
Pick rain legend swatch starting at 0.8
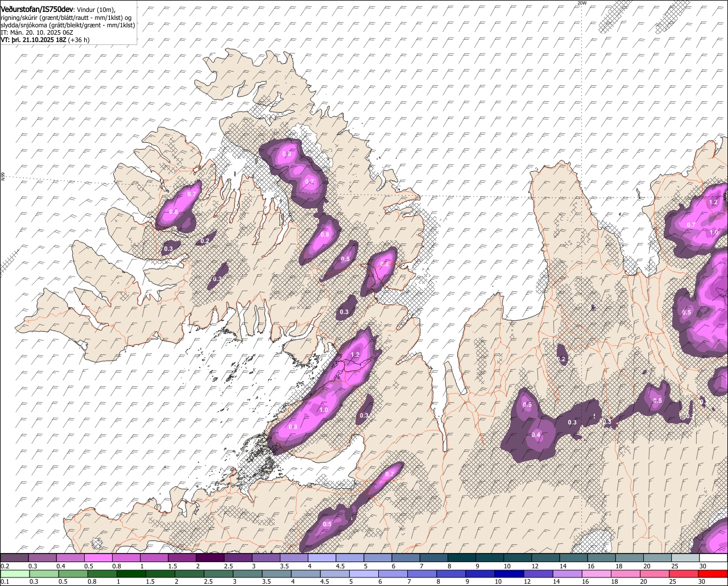(102, 573)
